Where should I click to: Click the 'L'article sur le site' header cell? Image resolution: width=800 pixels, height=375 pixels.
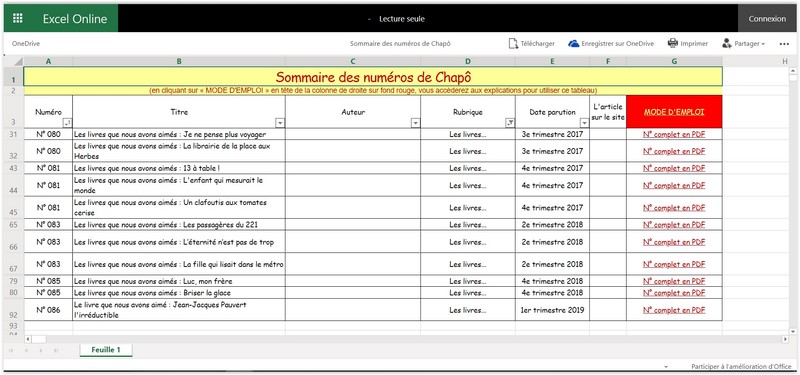click(608, 112)
